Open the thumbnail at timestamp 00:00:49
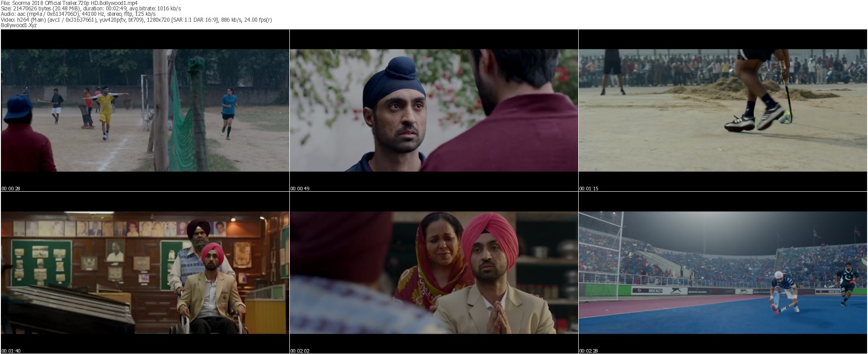The height and width of the screenshot is (354, 868). pyautogui.click(x=434, y=110)
